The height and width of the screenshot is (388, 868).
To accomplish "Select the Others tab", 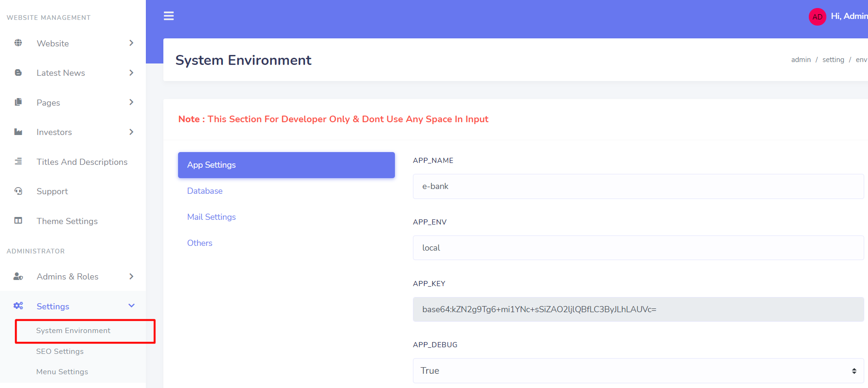I will click(199, 243).
